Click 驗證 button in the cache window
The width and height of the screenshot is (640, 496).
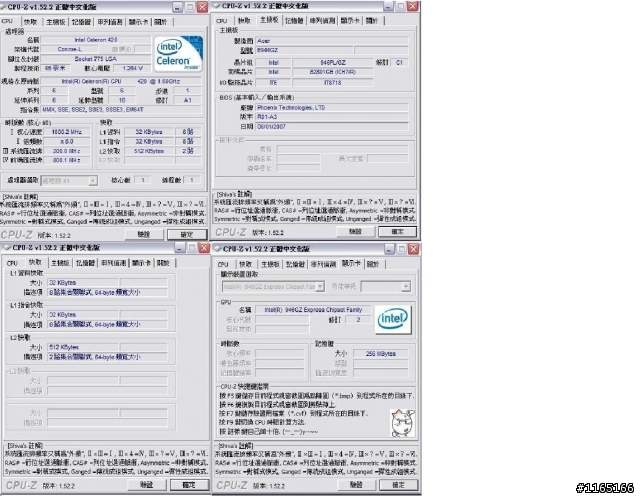pyautogui.click(x=147, y=485)
